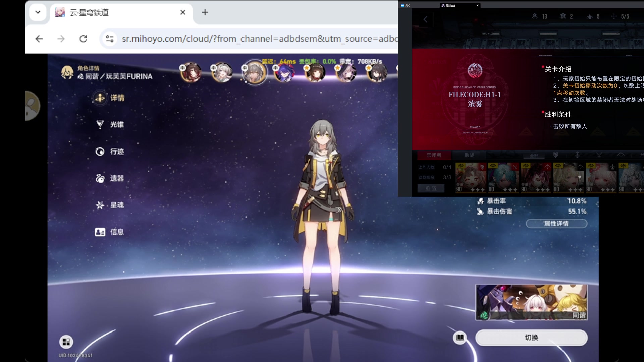Click the 同谐 Harmony path banner thumbnail
The image size is (644, 362).
click(531, 302)
